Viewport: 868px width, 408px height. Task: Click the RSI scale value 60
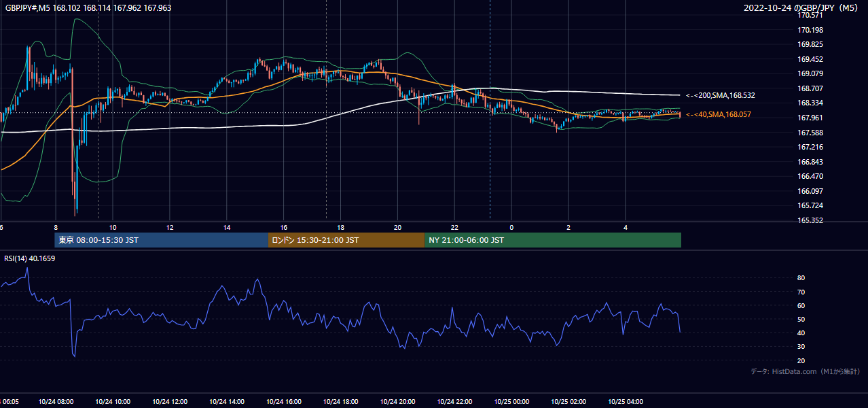click(801, 305)
